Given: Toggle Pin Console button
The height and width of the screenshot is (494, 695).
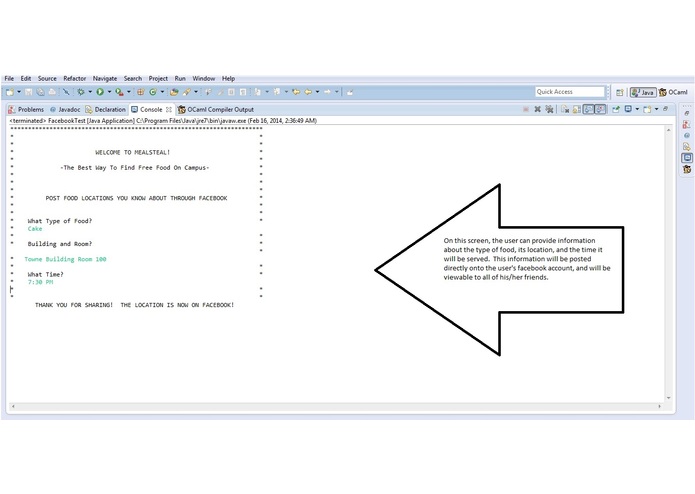Looking at the screenshot, I should click(616, 109).
